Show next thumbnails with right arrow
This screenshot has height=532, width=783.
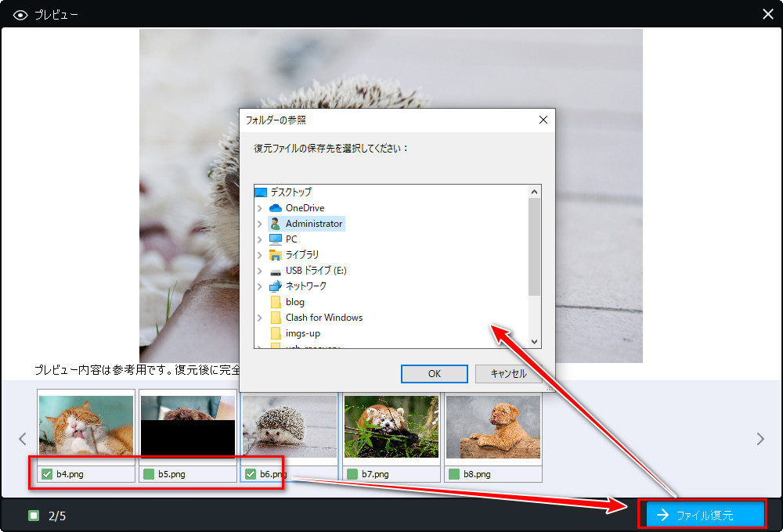(x=760, y=439)
